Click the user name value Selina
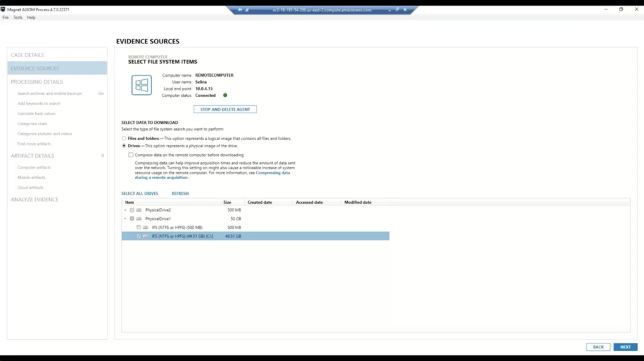This screenshot has height=361, width=644. tap(201, 82)
